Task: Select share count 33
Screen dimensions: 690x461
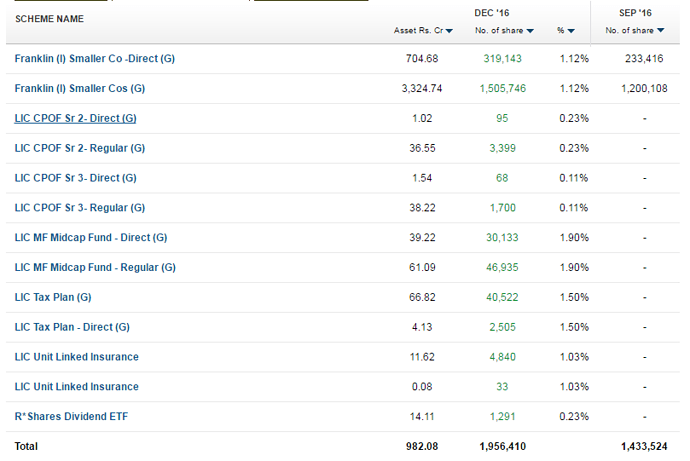Action: [x=502, y=387]
